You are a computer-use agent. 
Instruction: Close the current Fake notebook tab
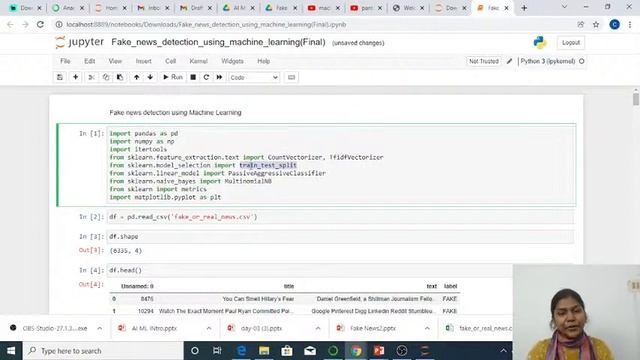tap(507, 8)
